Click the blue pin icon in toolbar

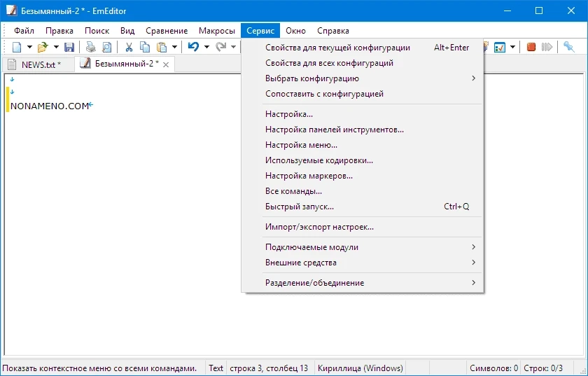click(569, 47)
